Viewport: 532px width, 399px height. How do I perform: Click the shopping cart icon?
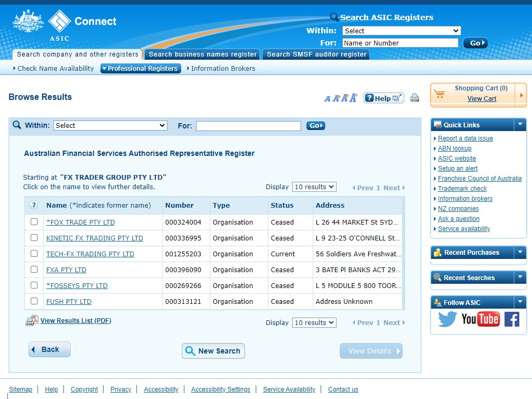[440, 94]
